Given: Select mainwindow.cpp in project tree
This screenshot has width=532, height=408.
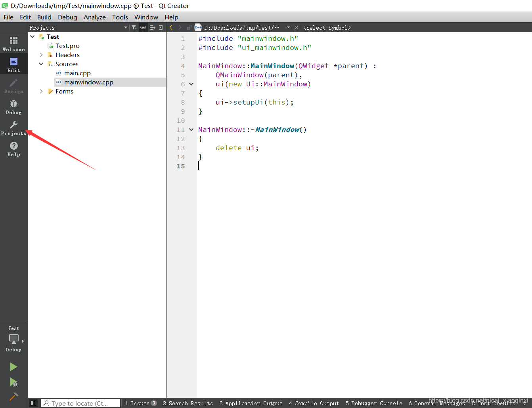Looking at the screenshot, I should click(89, 82).
